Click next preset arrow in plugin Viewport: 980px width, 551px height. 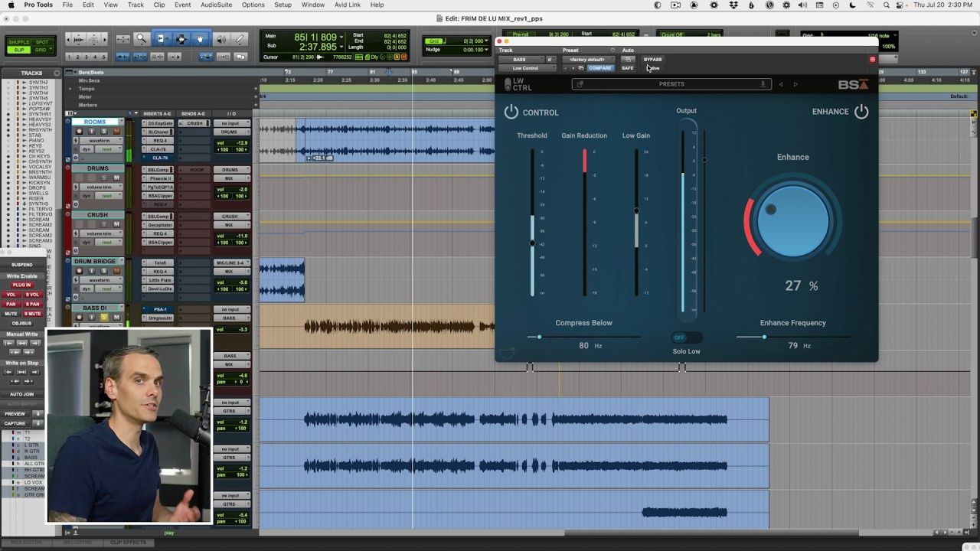click(795, 84)
